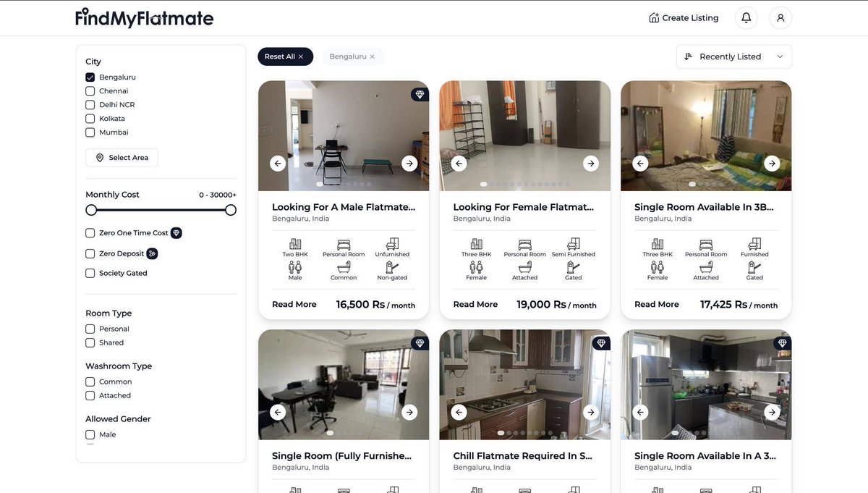Show previous photo on Male Flatmate listing
This screenshot has width=868, height=493.
click(x=278, y=164)
